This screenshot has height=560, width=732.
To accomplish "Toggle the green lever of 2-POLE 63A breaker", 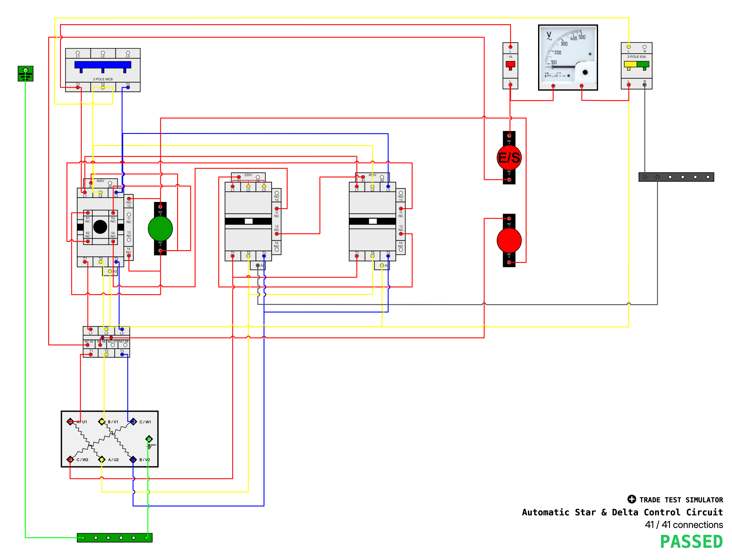I will pos(643,65).
